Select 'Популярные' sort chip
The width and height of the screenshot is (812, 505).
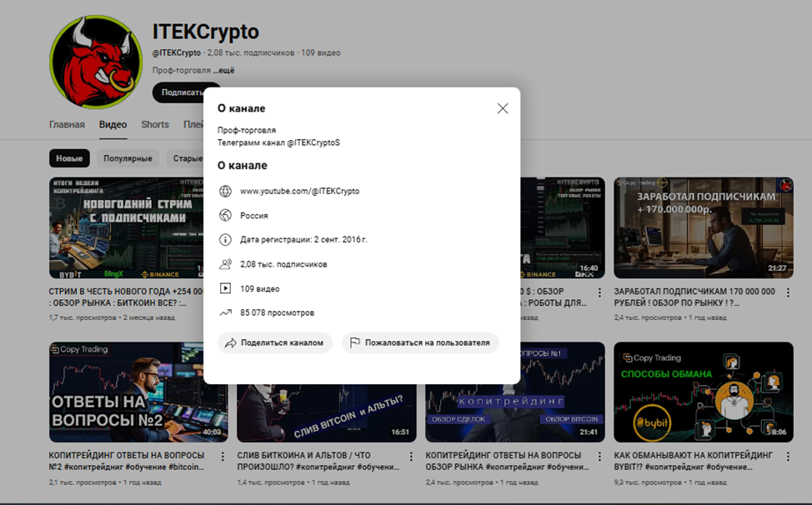tap(128, 158)
